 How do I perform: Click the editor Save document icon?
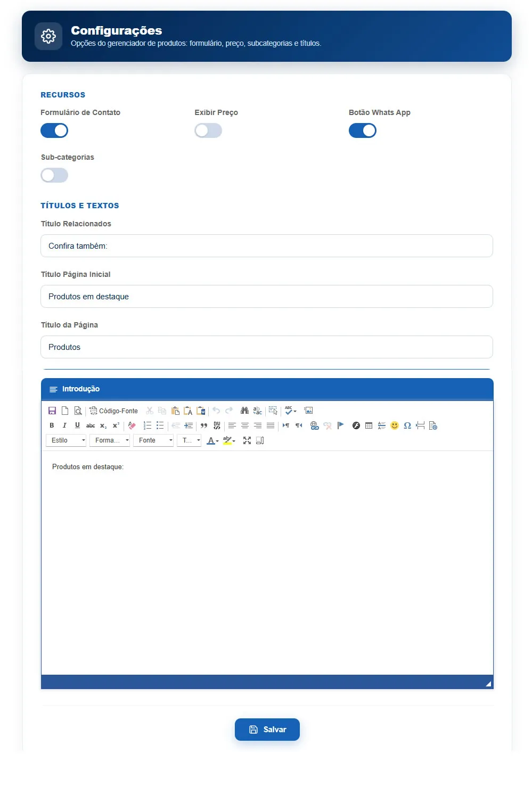52,411
